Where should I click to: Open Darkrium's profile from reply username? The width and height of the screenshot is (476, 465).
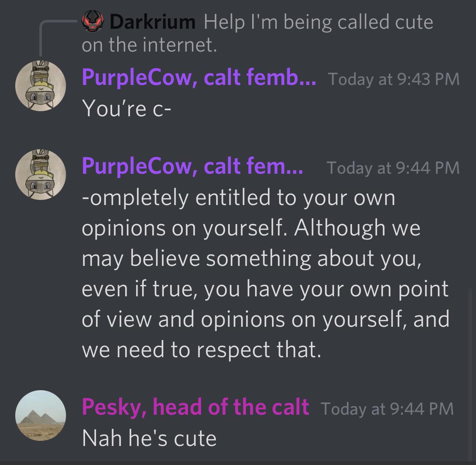pyautogui.click(x=152, y=22)
